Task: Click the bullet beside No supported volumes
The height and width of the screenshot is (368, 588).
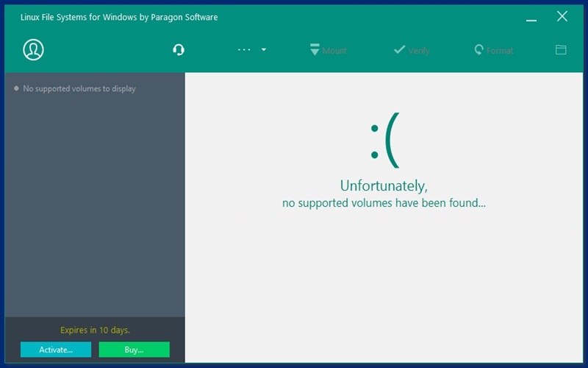Action: click(16, 88)
